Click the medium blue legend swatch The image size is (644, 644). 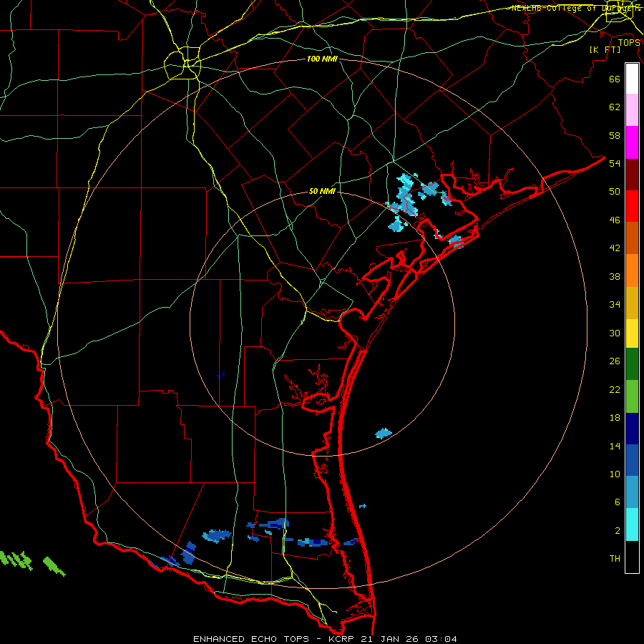pos(632,460)
